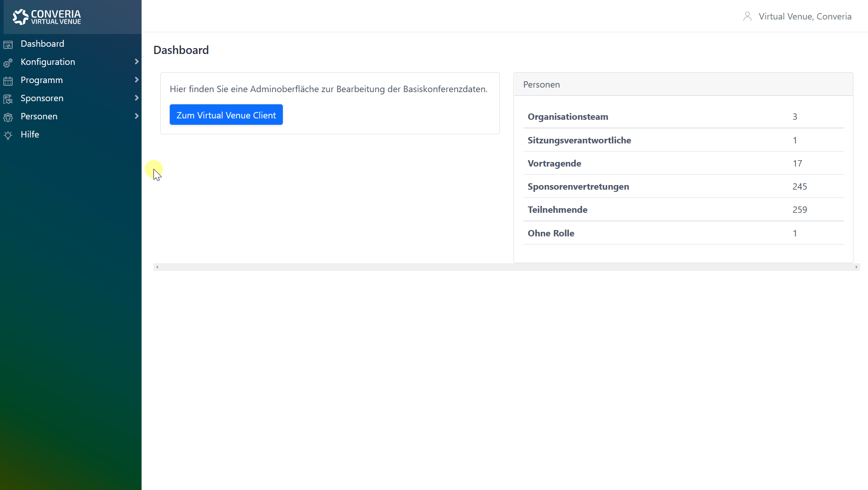The height and width of the screenshot is (490, 868).
Task: Open the Virtual Venue, Converia user link
Action: 804,16
